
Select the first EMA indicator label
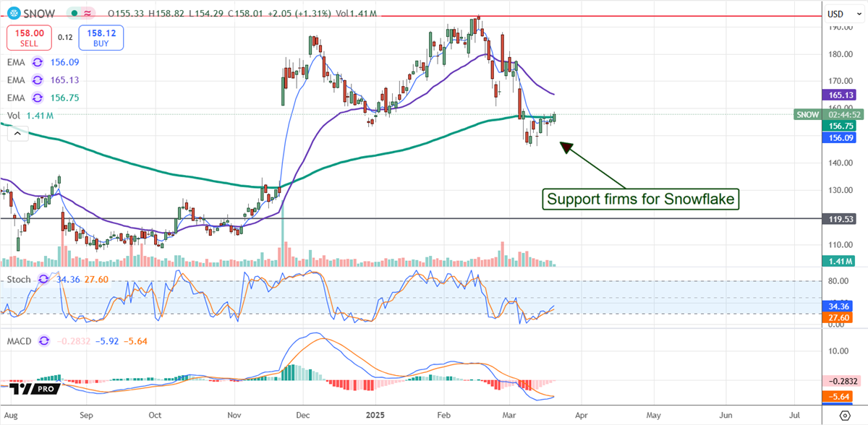click(17, 64)
